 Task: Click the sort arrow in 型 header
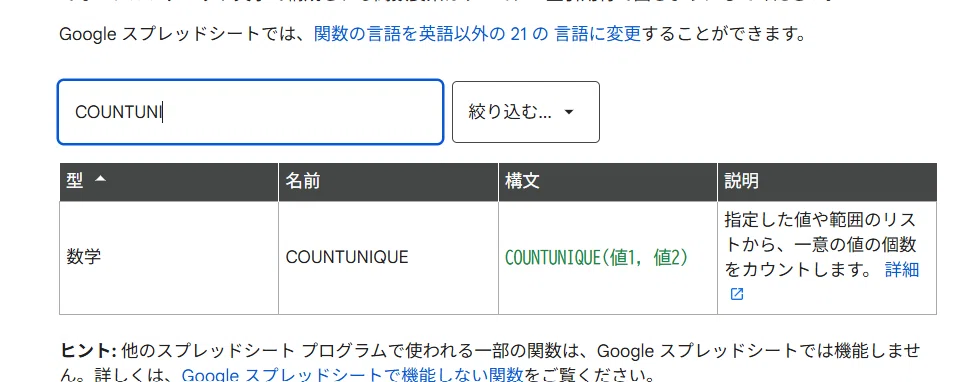coord(100,179)
